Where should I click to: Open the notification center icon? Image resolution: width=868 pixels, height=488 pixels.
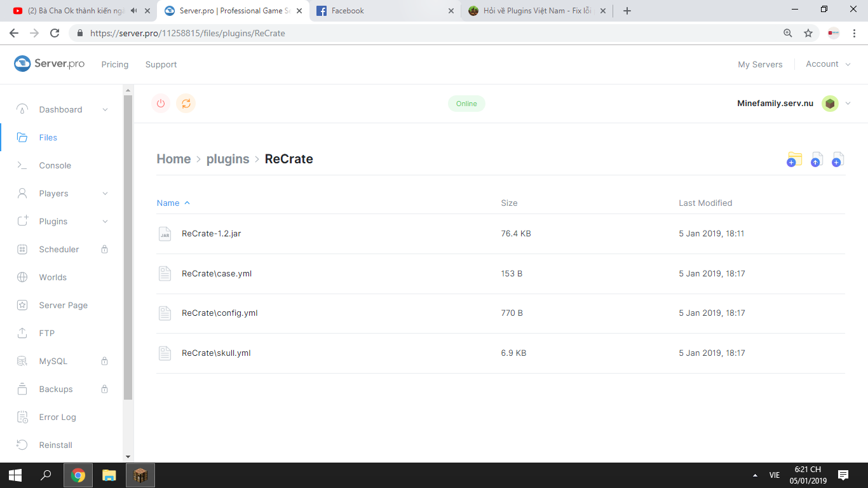843,475
